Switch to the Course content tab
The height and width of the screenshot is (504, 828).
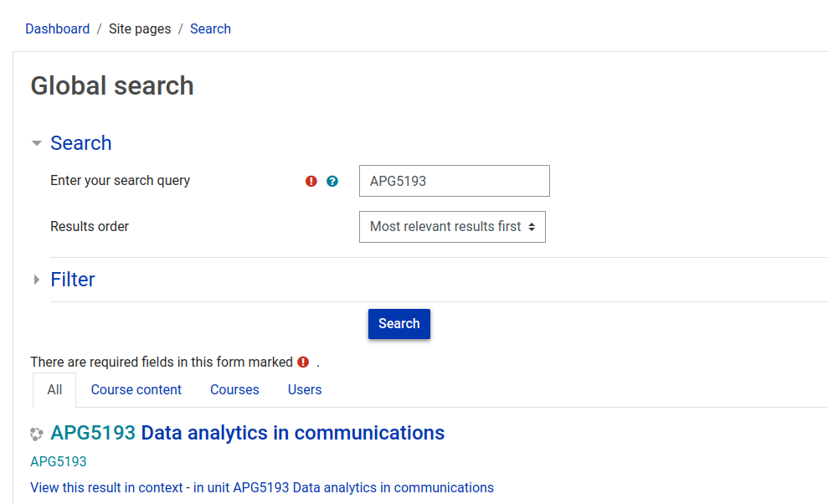click(136, 390)
